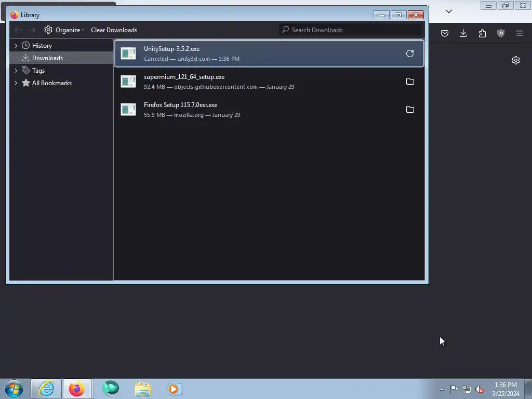Maximize the Library window
The width and height of the screenshot is (532, 399).
pyautogui.click(x=398, y=15)
